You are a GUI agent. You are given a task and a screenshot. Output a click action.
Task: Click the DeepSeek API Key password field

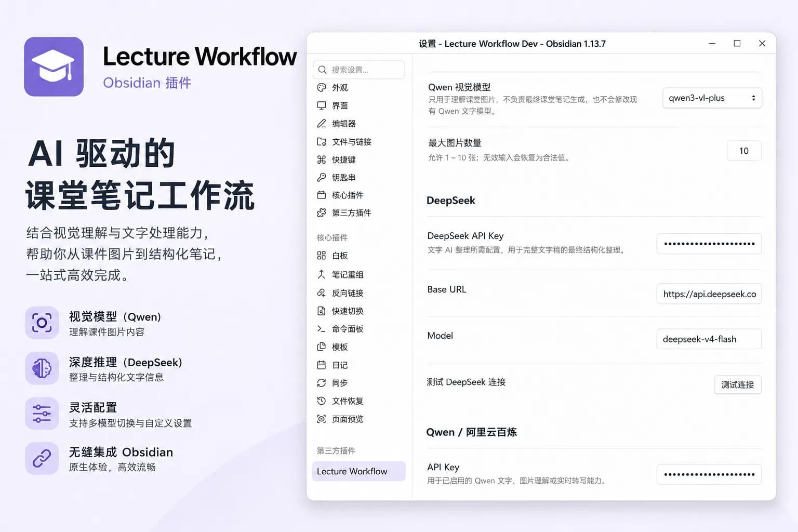pyautogui.click(x=709, y=244)
